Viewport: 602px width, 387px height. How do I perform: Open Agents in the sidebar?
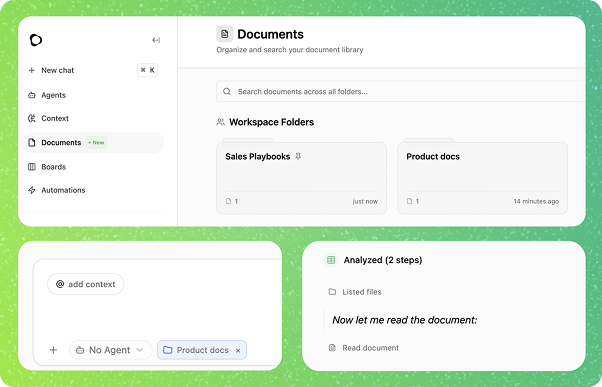(x=53, y=95)
